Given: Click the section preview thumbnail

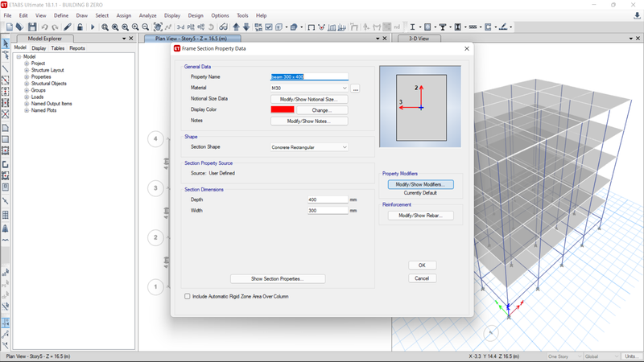Looking at the screenshot, I should (420, 107).
